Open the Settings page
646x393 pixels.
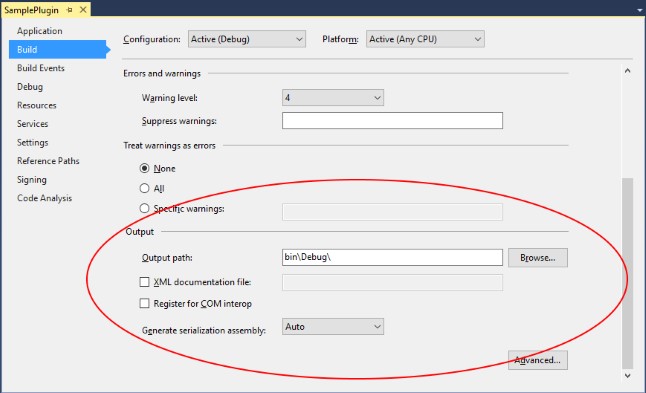(33, 142)
